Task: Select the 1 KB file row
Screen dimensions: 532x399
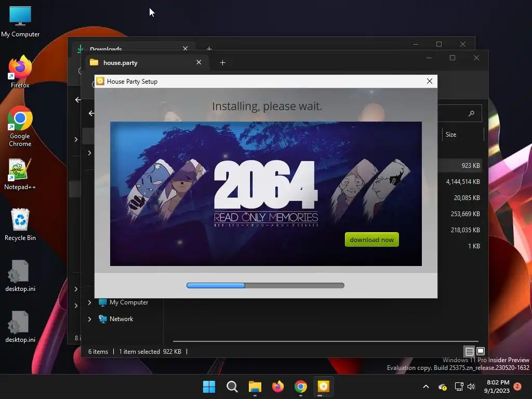Action: tap(460, 246)
